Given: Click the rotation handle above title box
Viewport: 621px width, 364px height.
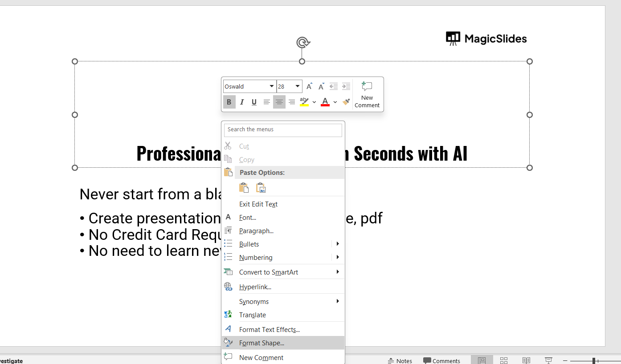Looking at the screenshot, I should pos(302,42).
